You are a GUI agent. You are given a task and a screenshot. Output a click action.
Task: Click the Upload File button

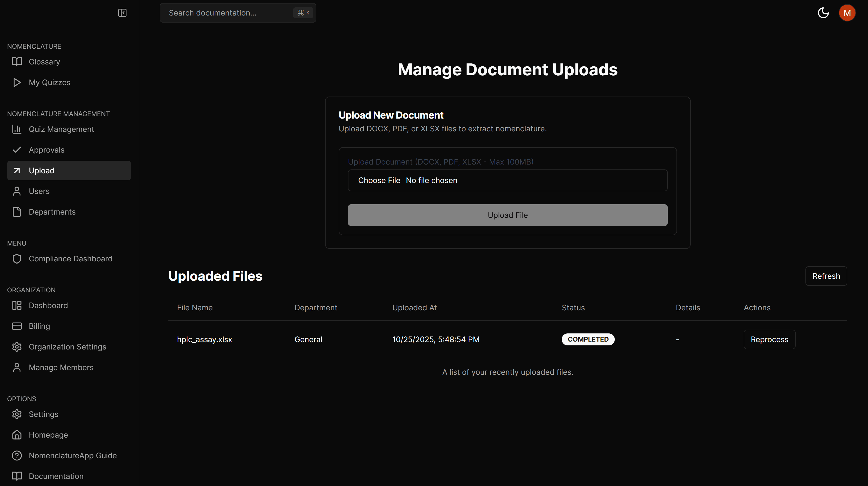tap(508, 215)
